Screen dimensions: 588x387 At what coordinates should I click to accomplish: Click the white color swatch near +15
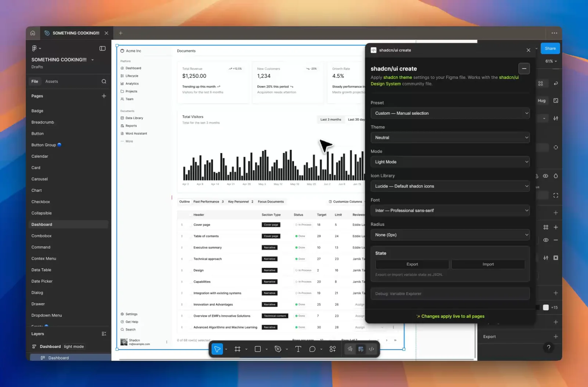click(546, 308)
